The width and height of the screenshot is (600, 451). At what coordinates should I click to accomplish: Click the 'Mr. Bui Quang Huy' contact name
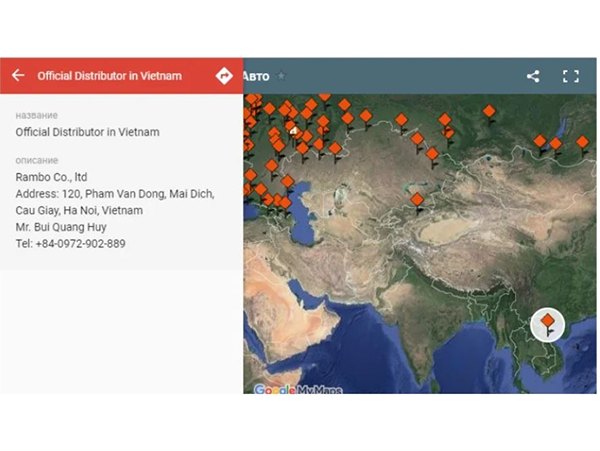(61, 227)
